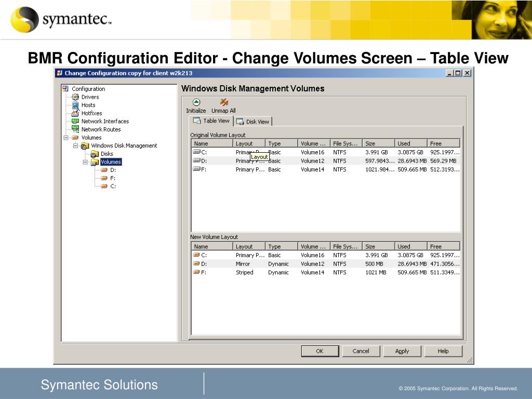
Task: Click the OK button
Action: point(320,351)
